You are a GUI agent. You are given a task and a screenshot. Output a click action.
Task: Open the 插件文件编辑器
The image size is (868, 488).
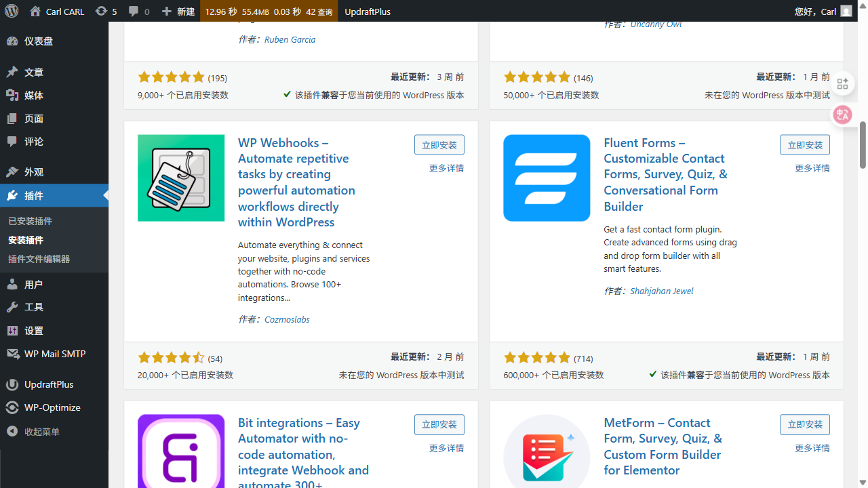tap(39, 259)
